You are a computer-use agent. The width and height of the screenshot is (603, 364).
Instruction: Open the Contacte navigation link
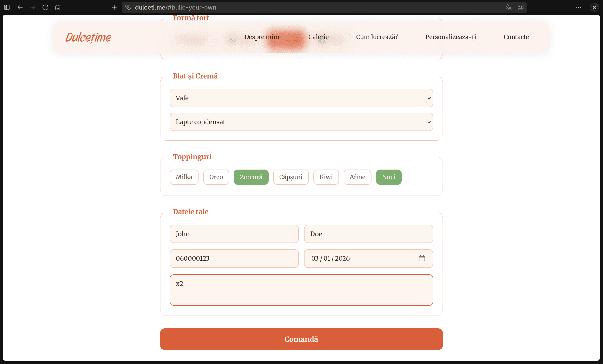tap(516, 37)
